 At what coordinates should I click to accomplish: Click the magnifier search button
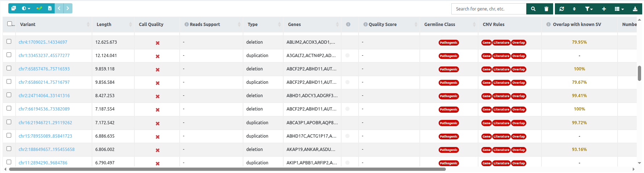pos(533,9)
